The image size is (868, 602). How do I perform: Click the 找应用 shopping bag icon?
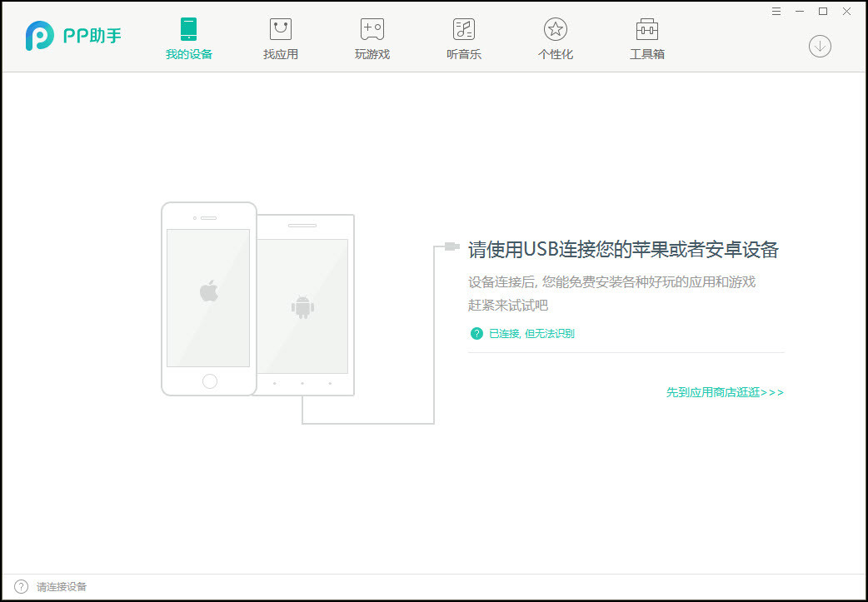pos(281,29)
